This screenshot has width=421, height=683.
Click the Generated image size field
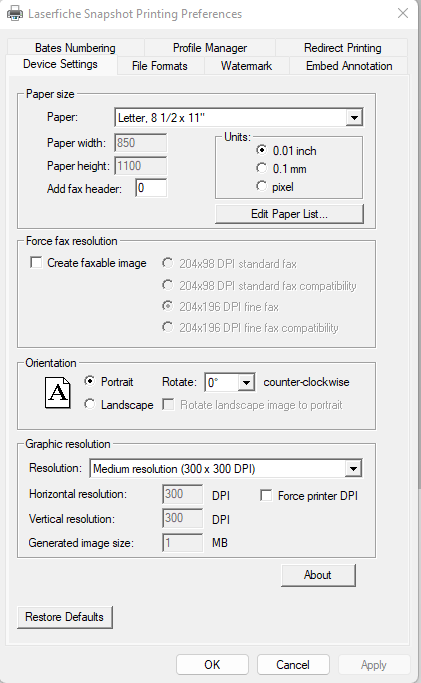tap(182, 543)
